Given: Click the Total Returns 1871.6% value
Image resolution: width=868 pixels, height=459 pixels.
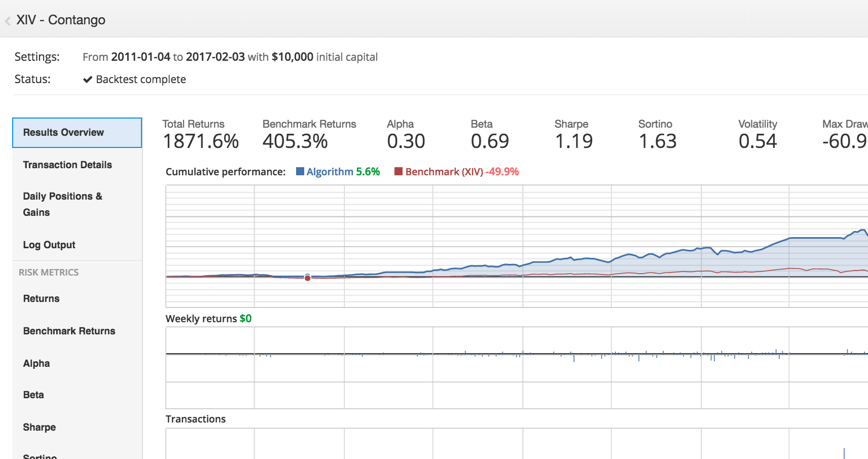Looking at the screenshot, I should [201, 141].
